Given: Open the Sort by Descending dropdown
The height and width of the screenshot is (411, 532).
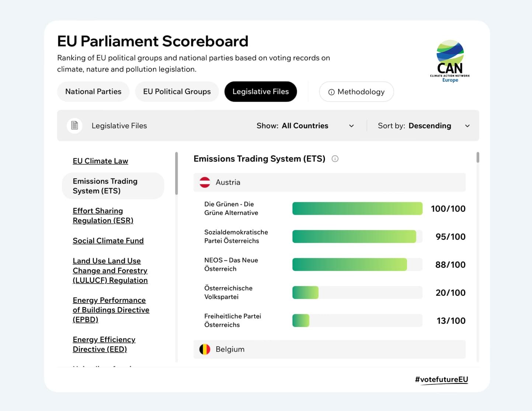Looking at the screenshot, I should (x=430, y=126).
